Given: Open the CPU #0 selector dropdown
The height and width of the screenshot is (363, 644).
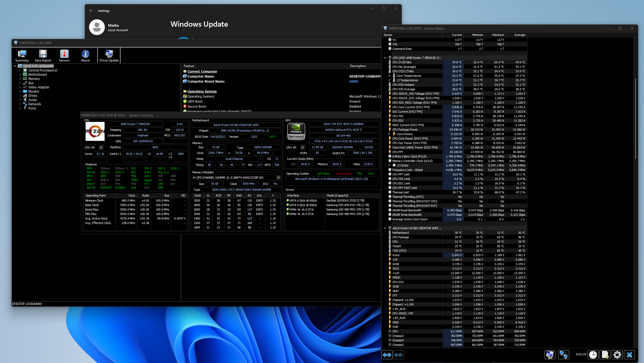Looking at the screenshot, I should 101,147.
